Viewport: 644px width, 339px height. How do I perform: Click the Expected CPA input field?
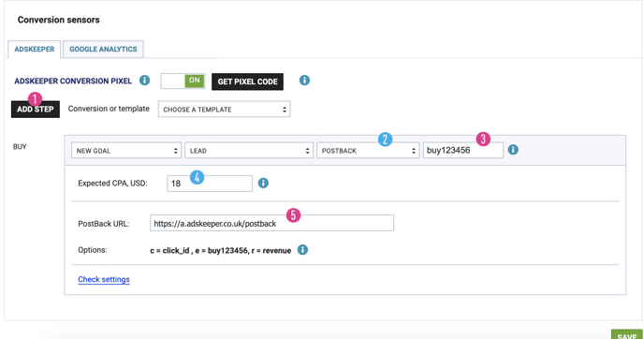click(210, 184)
